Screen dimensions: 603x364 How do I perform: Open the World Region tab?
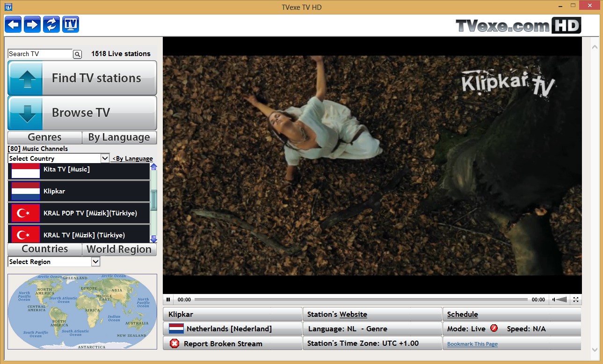[119, 250]
